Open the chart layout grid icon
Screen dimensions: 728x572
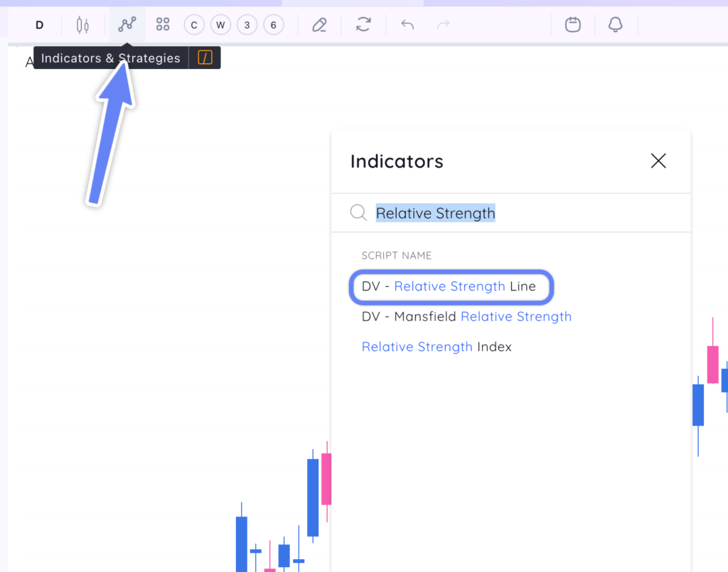[162, 24]
